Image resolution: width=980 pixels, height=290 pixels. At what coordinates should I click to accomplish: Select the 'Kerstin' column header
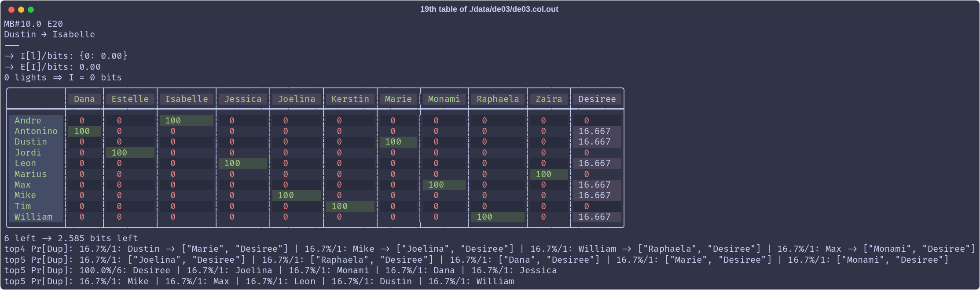pyautogui.click(x=350, y=99)
